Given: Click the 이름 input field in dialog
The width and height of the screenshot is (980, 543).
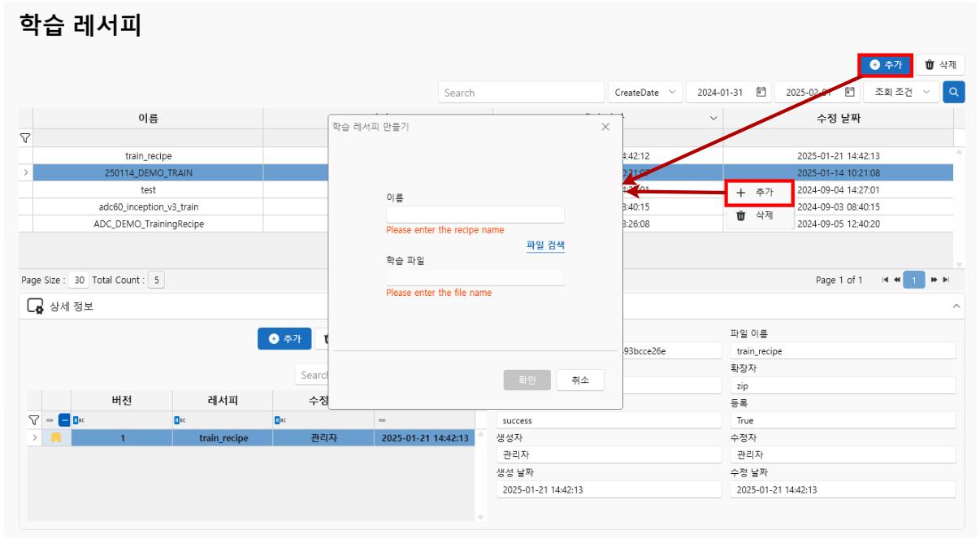Looking at the screenshot, I should point(475,215).
